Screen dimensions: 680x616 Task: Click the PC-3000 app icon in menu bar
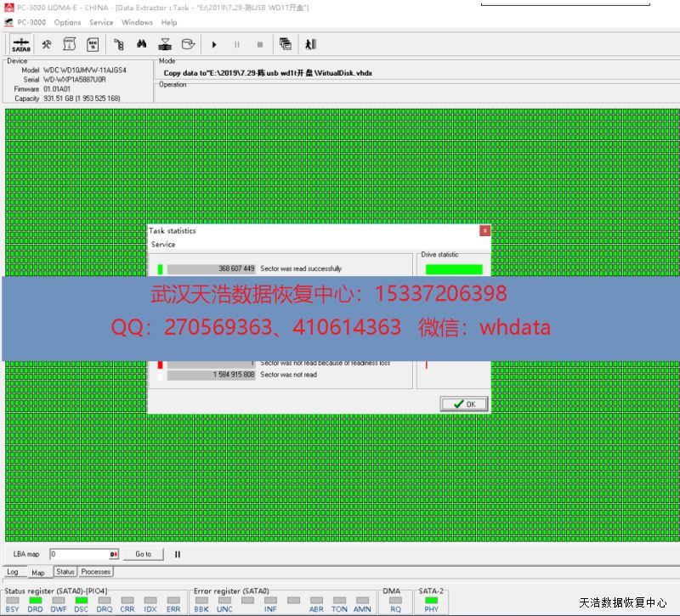point(8,22)
